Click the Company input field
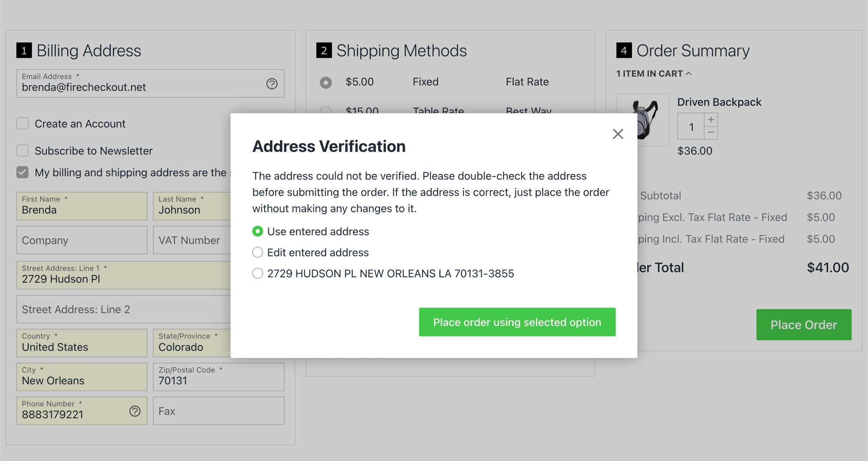This screenshot has height=461, width=868. [82, 240]
